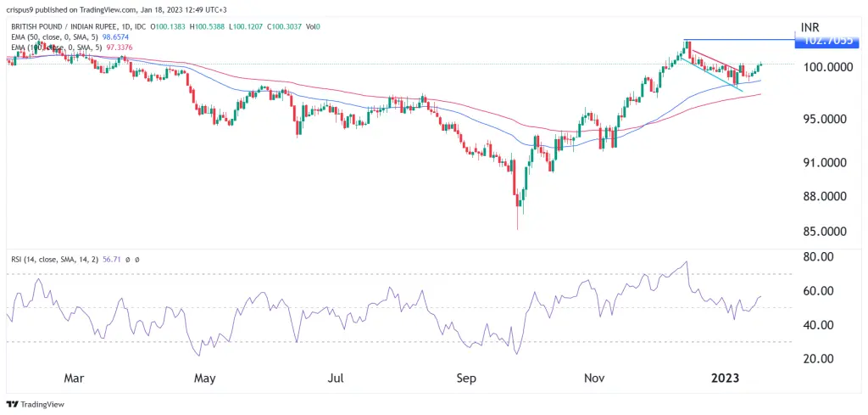Click the Nov label on time axis
868x415 pixels.
tap(594, 379)
